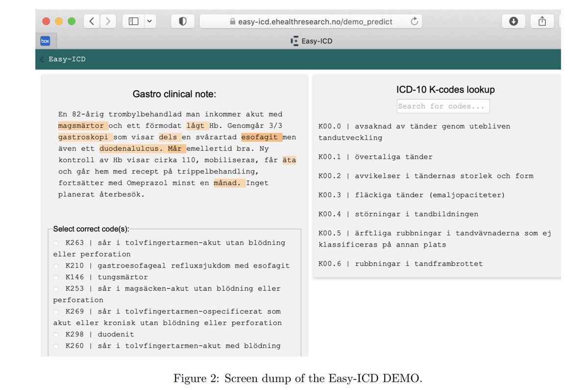The width and height of the screenshot is (588, 390).
Task: Click the Easy-ICD logo in the header
Action: point(42,59)
